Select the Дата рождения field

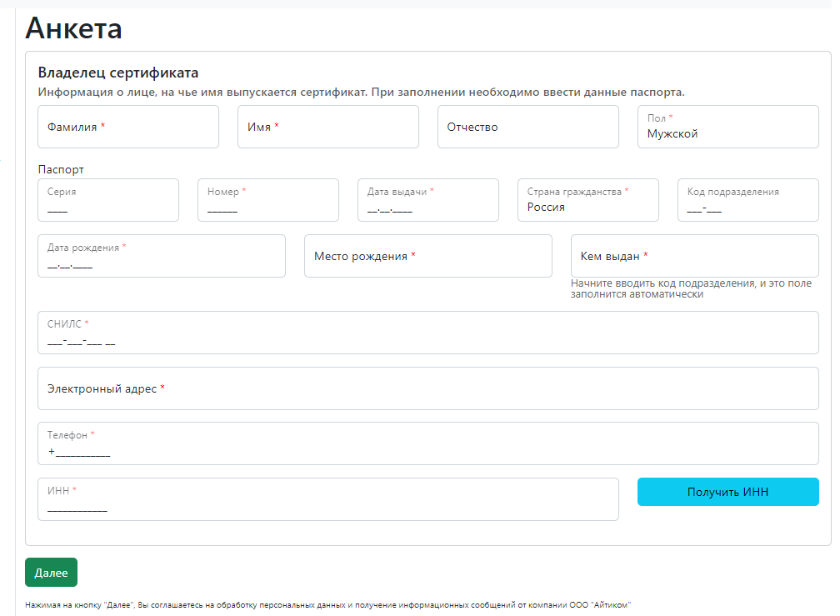[x=162, y=257]
